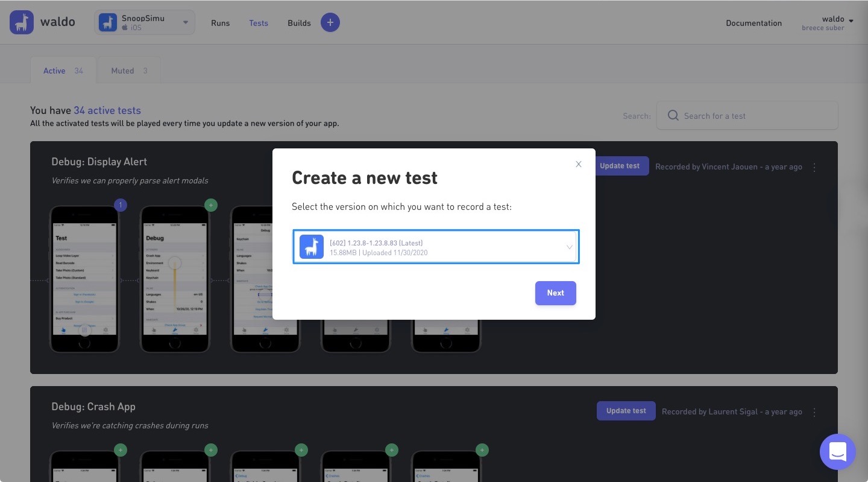Click green plus on fifth Crash App phone
868x482 pixels.
482,450
